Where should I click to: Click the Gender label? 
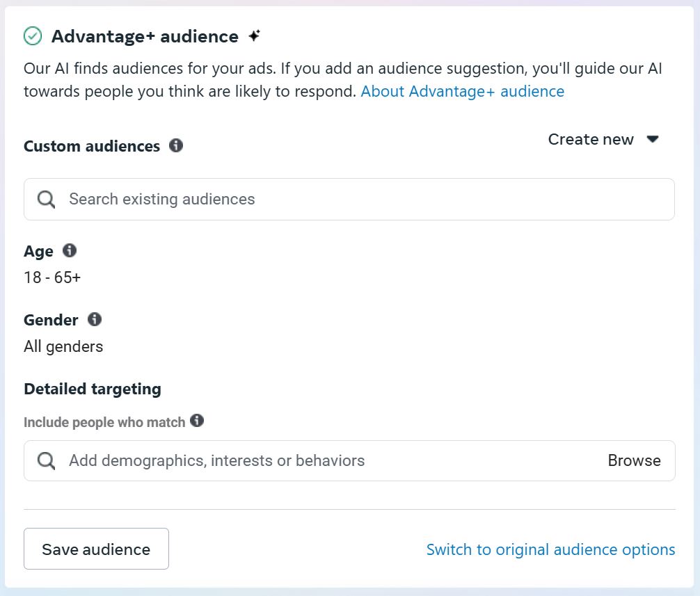(51, 321)
